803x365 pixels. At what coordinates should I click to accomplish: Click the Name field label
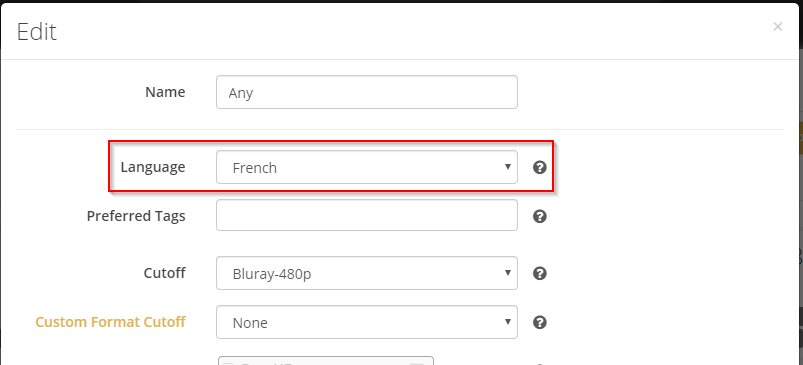(x=165, y=92)
